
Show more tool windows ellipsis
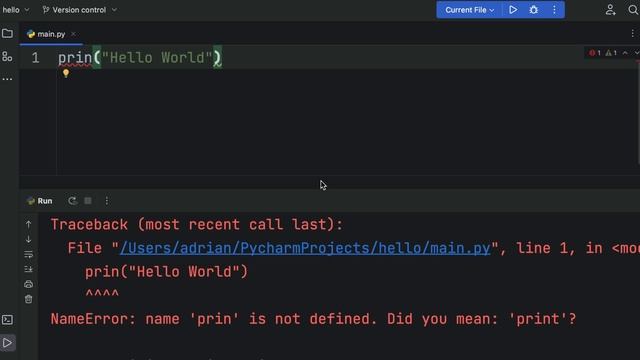pyautogui.click(x=7, y=79)
